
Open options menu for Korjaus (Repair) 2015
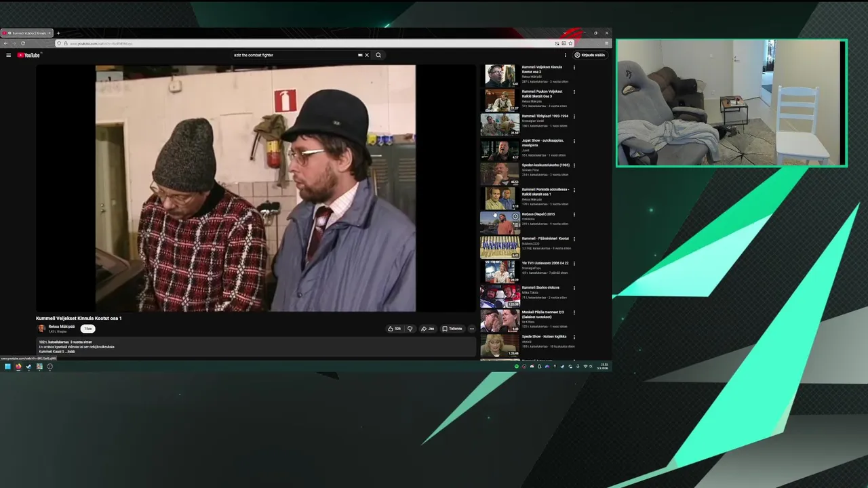coord(574,214)
